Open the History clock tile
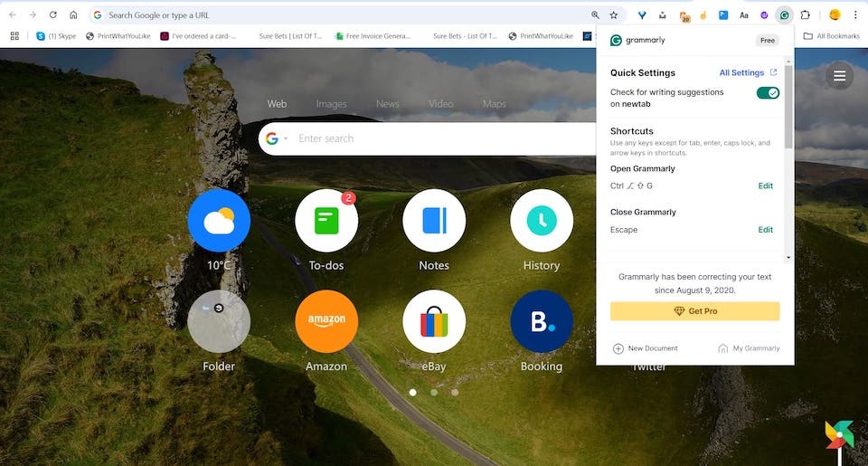This screenshot has height=466, width=868. tap(542, 221)
